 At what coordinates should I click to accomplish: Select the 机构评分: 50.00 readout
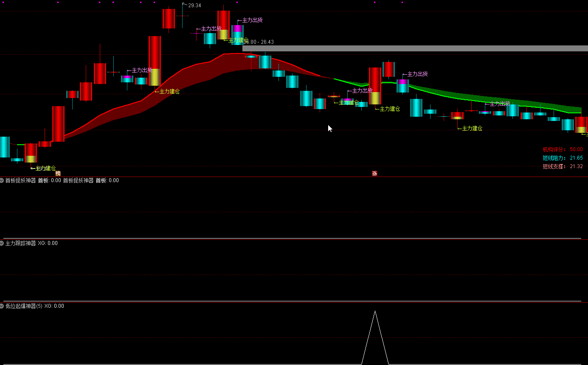(563, 149)
